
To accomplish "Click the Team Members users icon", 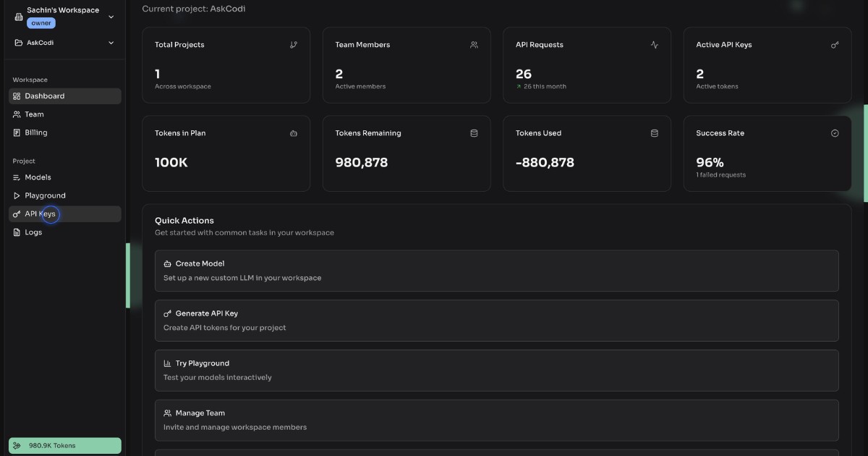I will coord(474,45).
